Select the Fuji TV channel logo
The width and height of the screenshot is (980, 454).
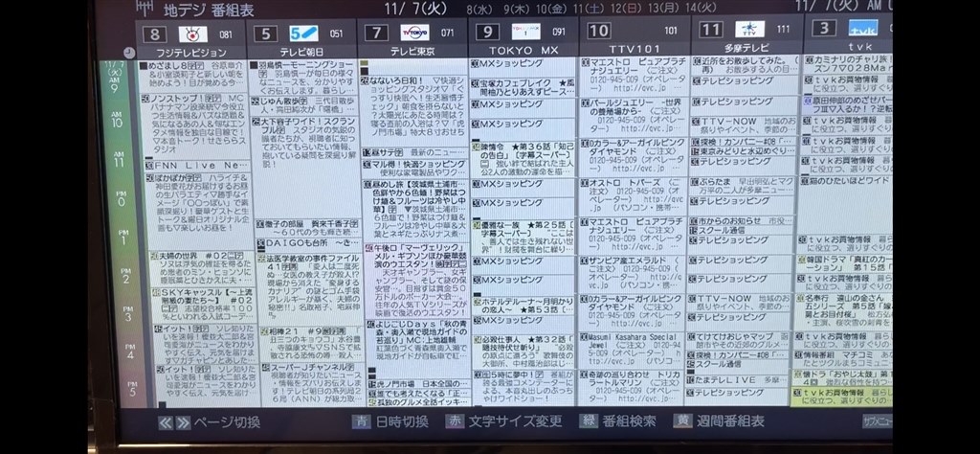[193, 34]
